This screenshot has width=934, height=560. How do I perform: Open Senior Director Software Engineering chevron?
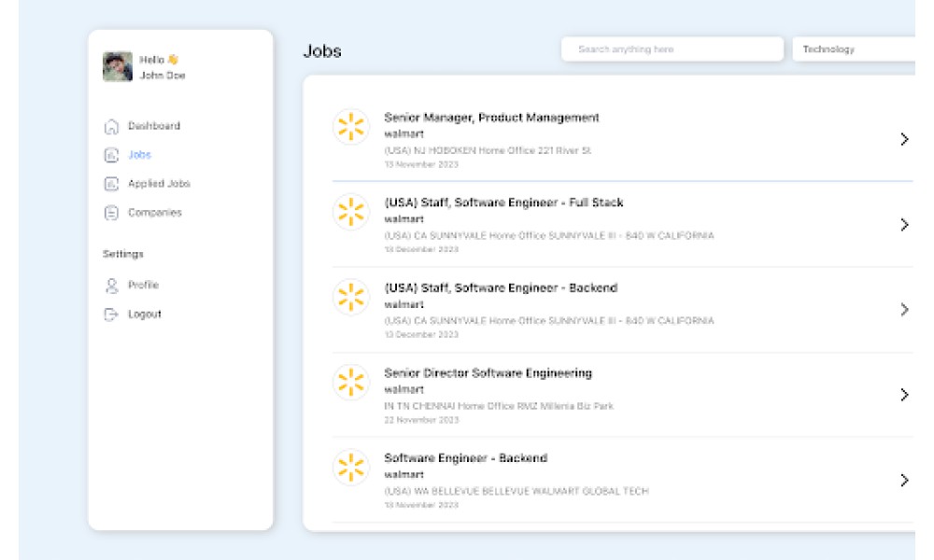[x=904, y=395]
